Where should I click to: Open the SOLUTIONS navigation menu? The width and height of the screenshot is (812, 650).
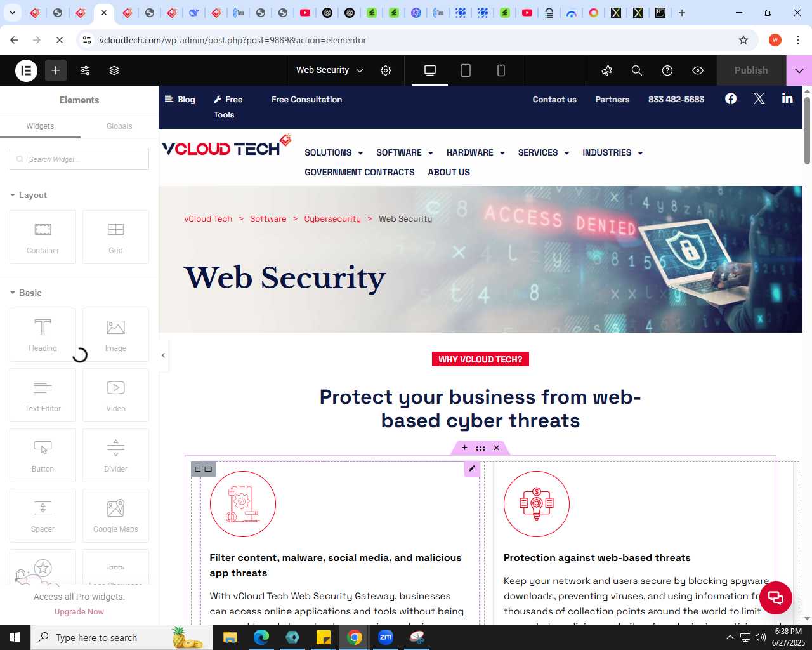(334, 152)
